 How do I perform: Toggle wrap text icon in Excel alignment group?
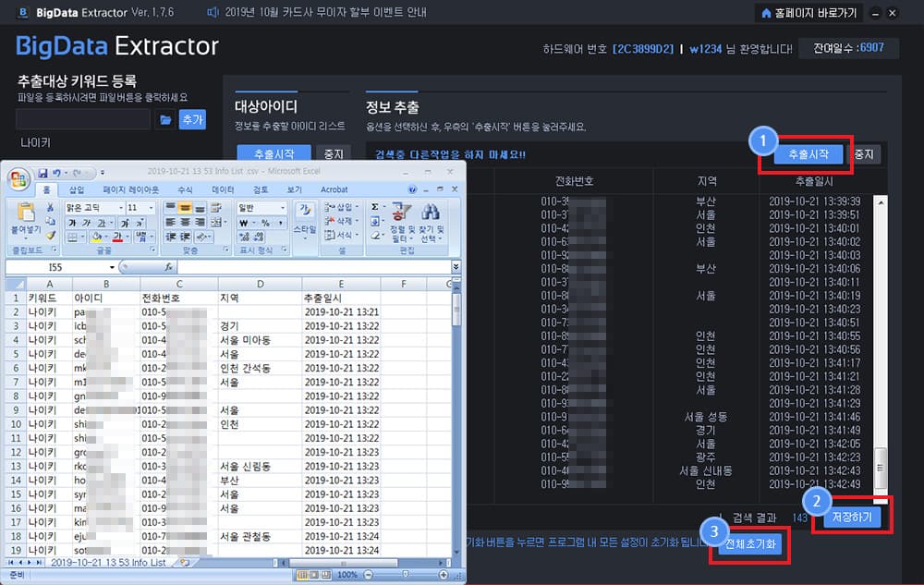coord(216,207)
